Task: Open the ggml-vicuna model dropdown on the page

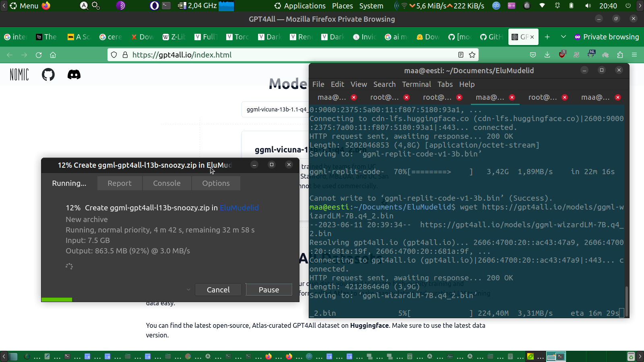Action: (x=276, y=109)
